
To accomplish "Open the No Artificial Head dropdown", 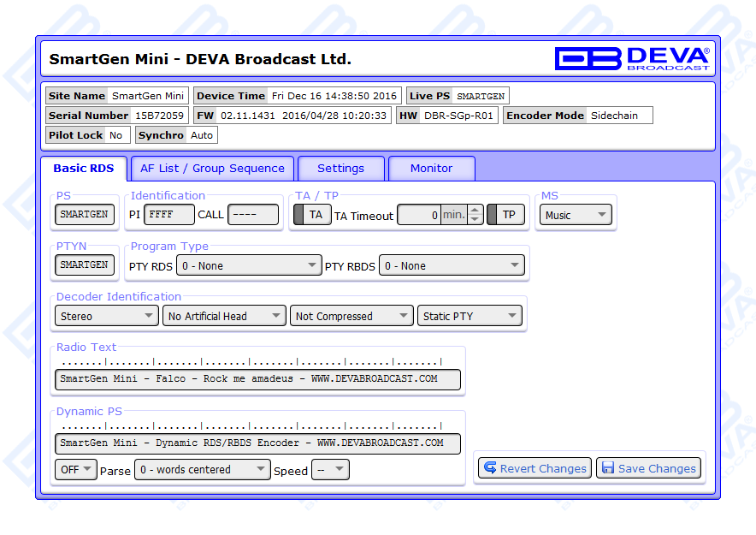I will pos(224,316).
